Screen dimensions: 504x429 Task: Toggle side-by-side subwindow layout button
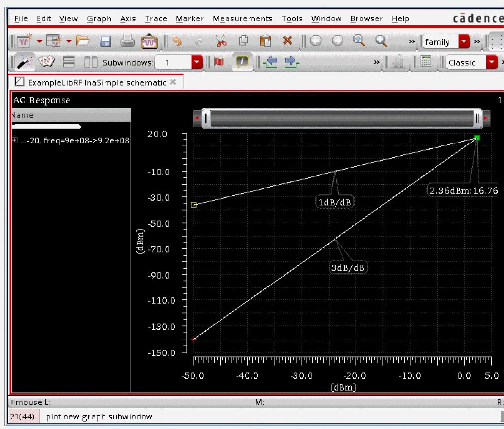point(91,62)
